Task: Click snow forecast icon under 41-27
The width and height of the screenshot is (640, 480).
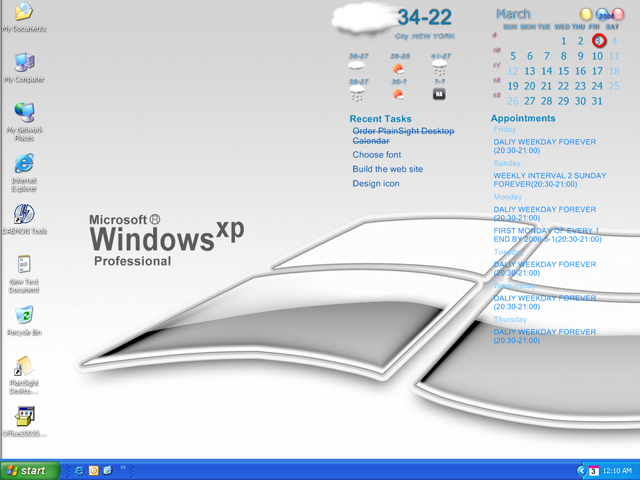Action: pos(440,68)
